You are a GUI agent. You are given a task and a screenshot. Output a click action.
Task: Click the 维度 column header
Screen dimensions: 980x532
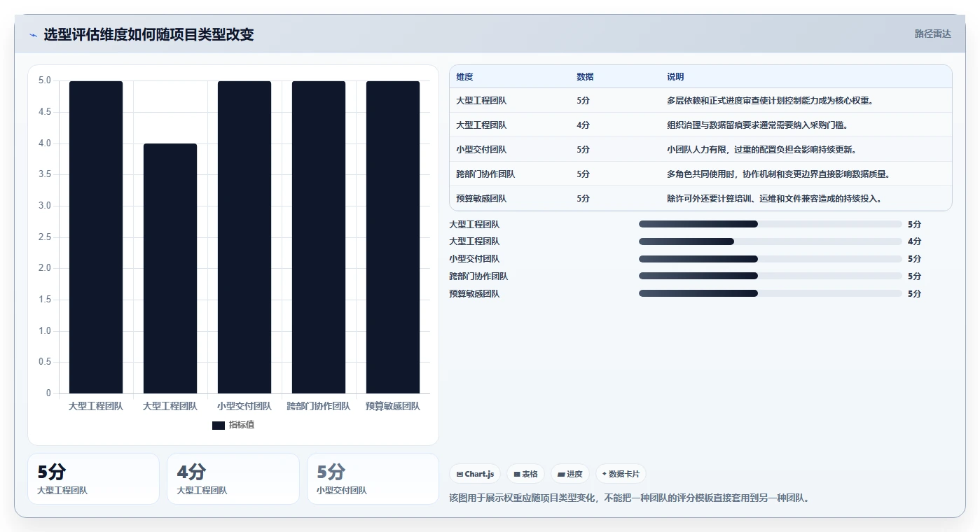tap(464, 77)
